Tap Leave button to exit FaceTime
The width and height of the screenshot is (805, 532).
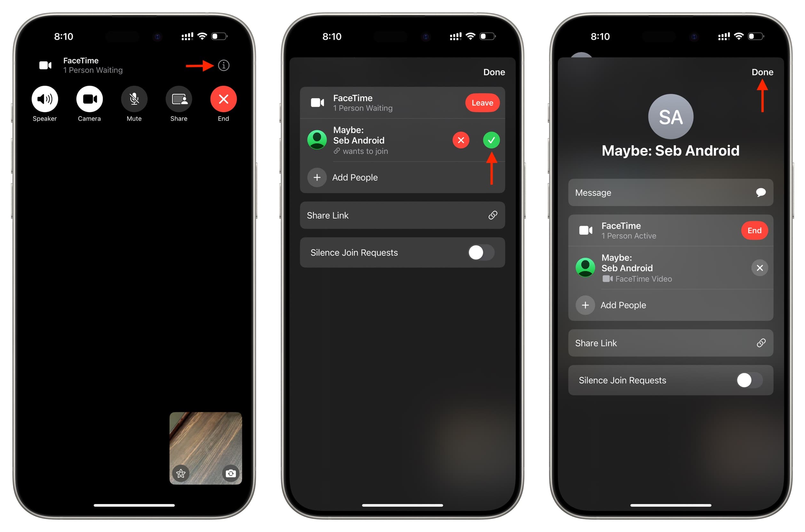(x=481, y=103)
